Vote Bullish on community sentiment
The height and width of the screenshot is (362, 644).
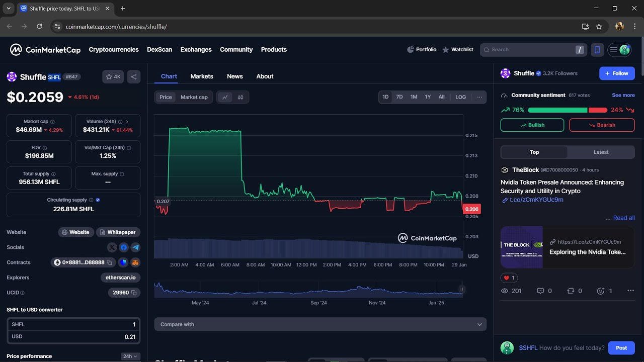pos(532,125)
